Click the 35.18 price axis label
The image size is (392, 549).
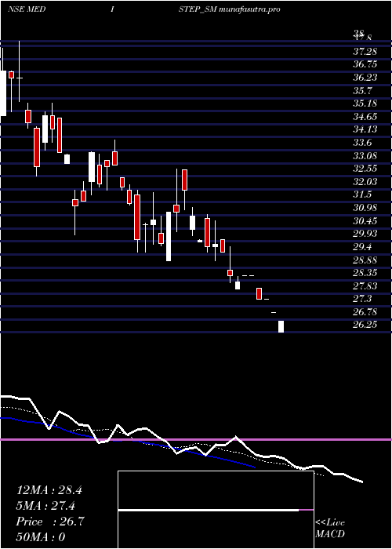[x=365, y=104]
